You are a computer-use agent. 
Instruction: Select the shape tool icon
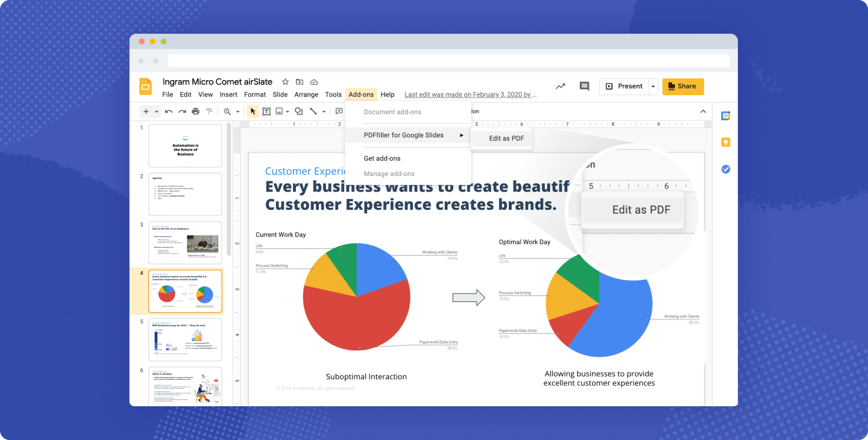click(x=298, y=112)
